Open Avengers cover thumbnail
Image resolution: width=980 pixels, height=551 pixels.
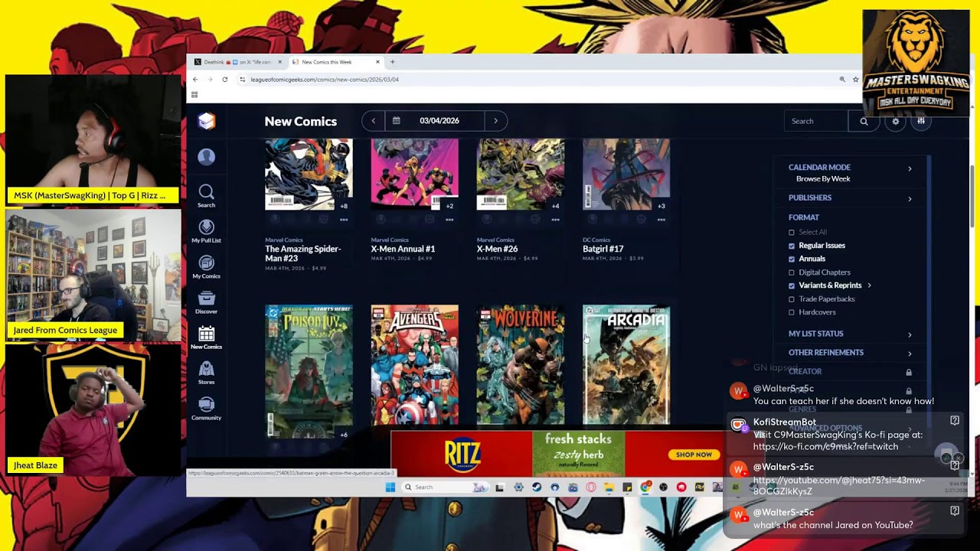tap(414, 365)
